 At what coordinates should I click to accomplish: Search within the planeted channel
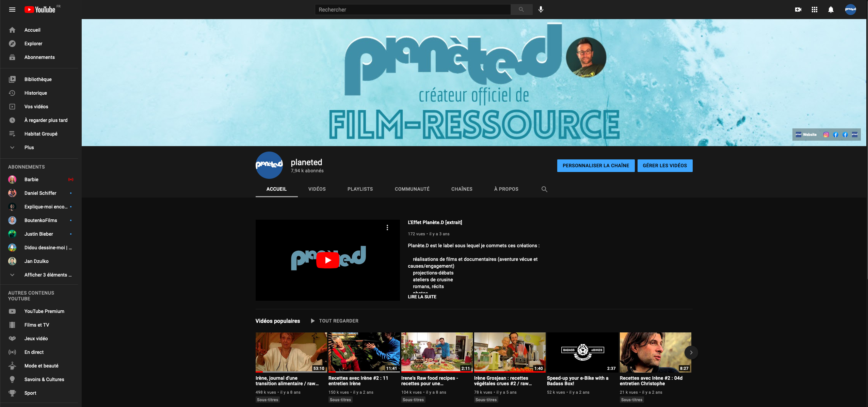click(544, 189)
